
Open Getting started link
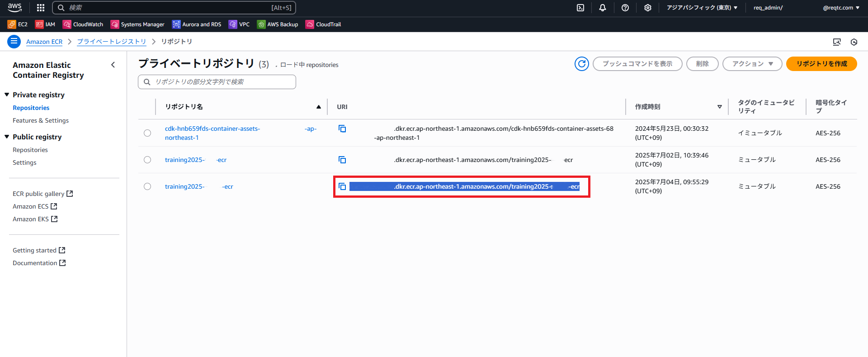click(39, 250)
